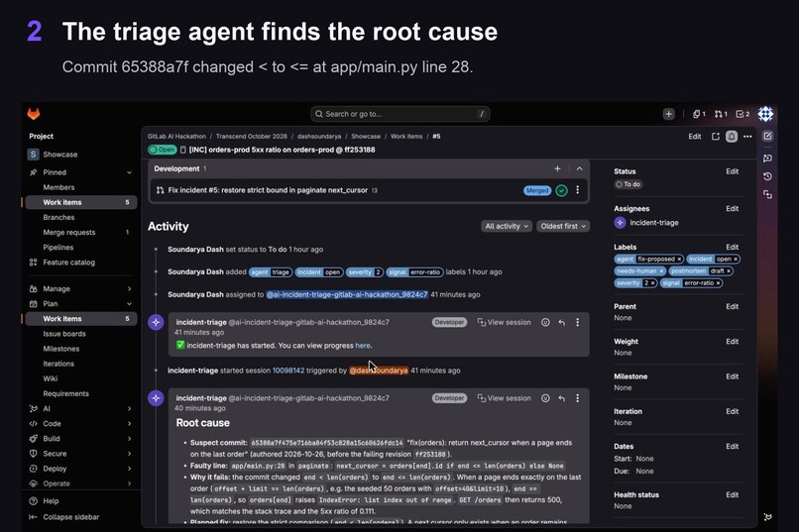Add reaction to incident-triage started comment
The width and height of the screenshot is (799, 532).
point(545,322)
